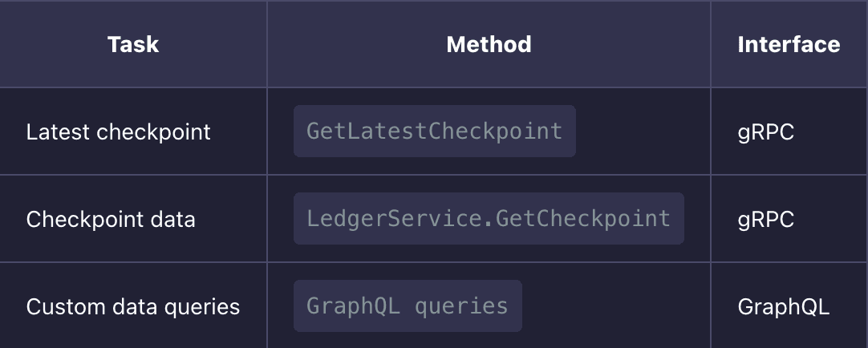Click the Method column header
This screenshot has width=868, height=348.
coord(489,44)
